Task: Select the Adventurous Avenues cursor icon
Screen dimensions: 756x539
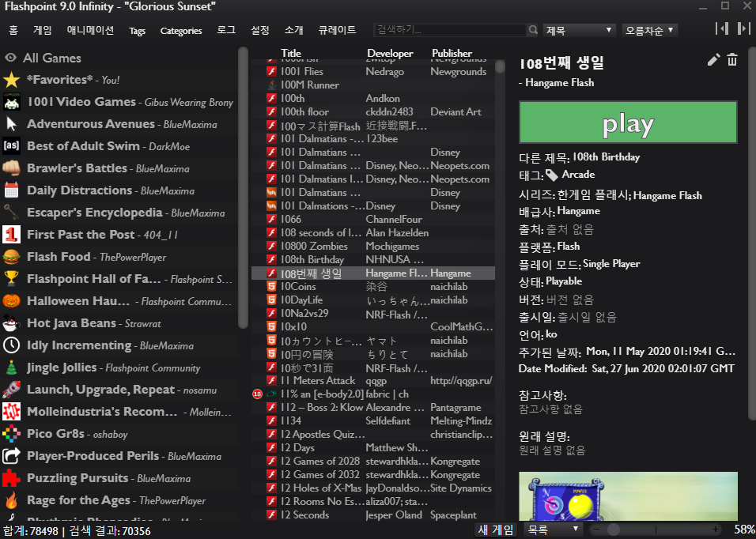Action: (x=12, y=124)
